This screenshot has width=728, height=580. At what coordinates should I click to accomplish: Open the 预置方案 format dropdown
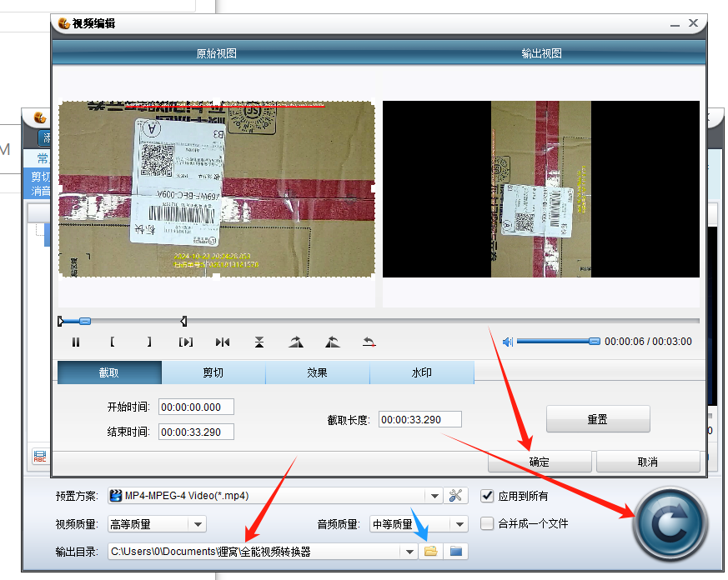click(x=434, y=496)
